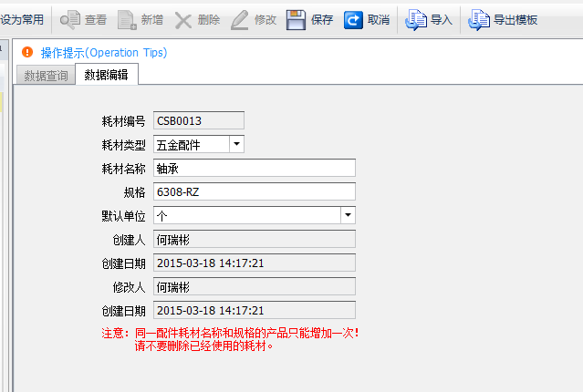This screenshot has height=392, width=583.
Task: Click the orange operation tips warning icon
Action: 27,52
